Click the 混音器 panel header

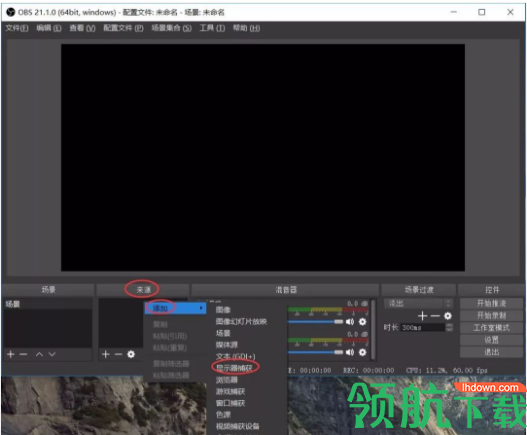[286, 289]
